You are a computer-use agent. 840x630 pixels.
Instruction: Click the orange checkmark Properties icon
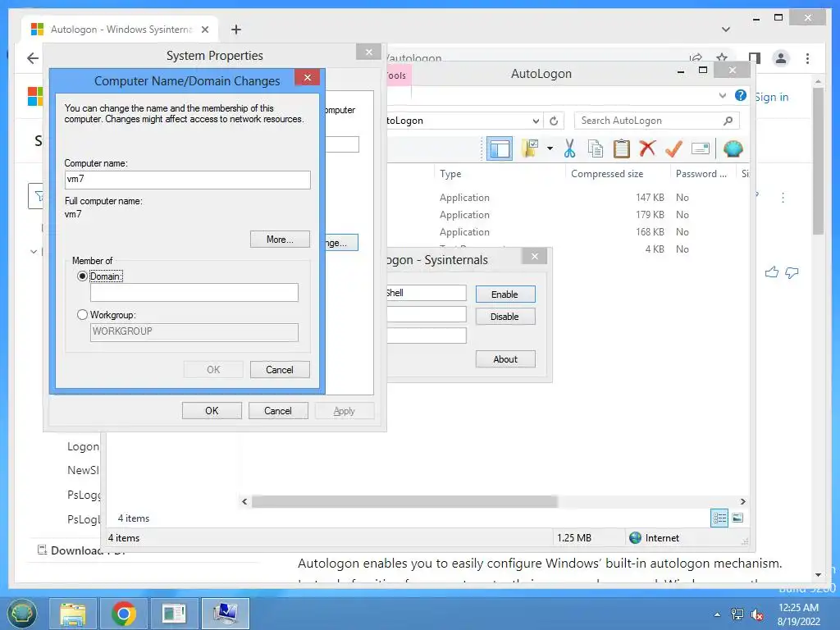(x=673, y=149)
